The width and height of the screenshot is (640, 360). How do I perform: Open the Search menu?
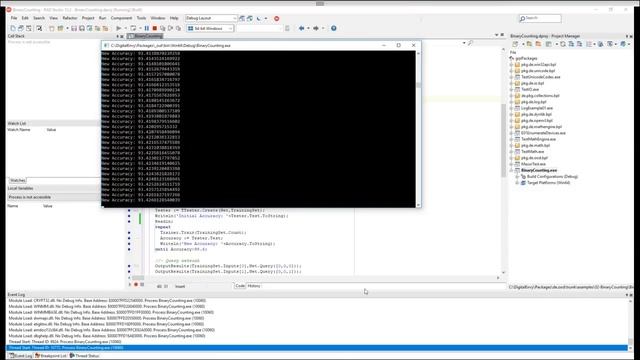coord(39,18)
